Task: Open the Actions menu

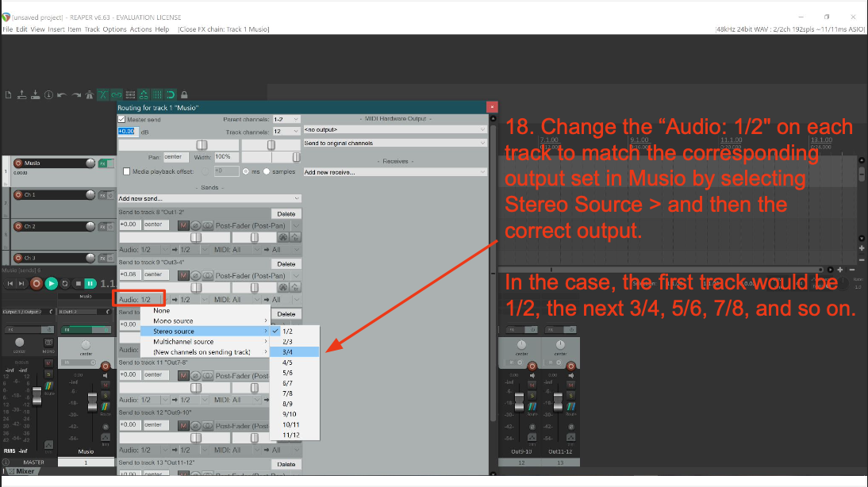Action: [140, 29]
